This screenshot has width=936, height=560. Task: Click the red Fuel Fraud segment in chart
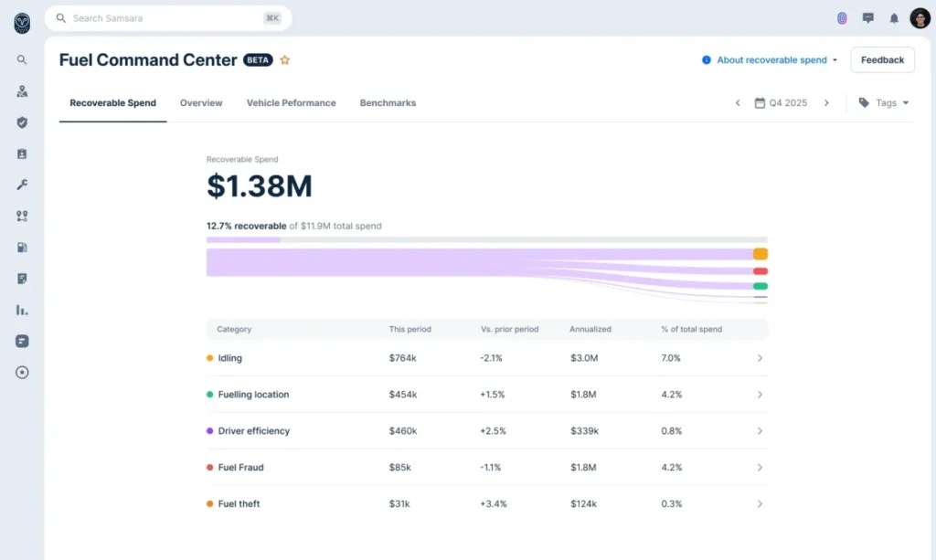(x=760, y=271)
